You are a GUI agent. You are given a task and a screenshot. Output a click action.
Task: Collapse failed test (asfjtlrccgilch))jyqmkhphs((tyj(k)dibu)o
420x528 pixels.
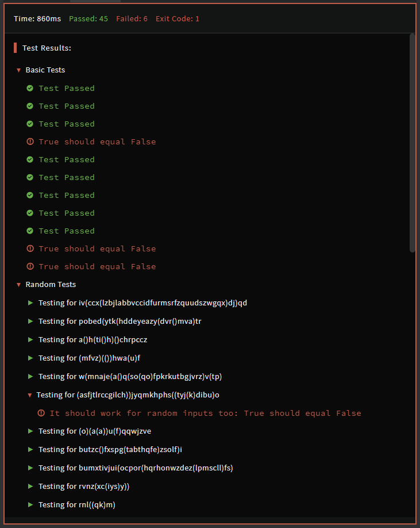[x=30, y=395]
